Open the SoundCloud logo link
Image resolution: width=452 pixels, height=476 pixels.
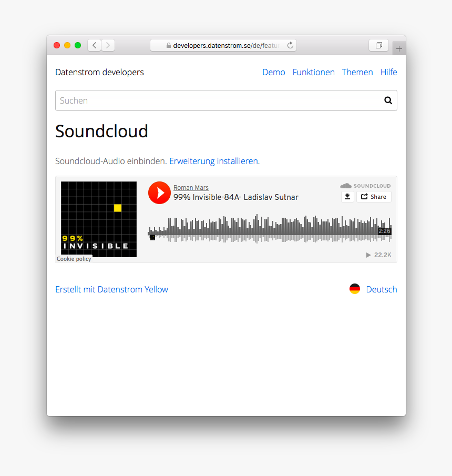365,186
